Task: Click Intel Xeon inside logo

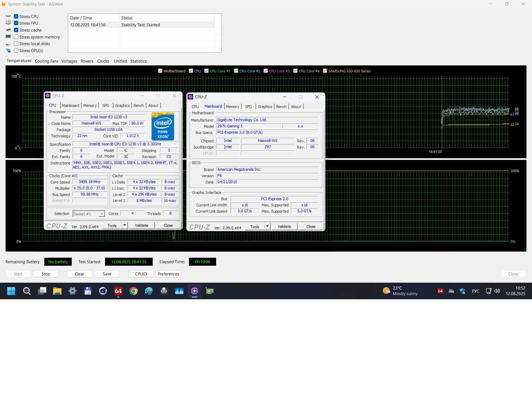Action: [163, 126]
